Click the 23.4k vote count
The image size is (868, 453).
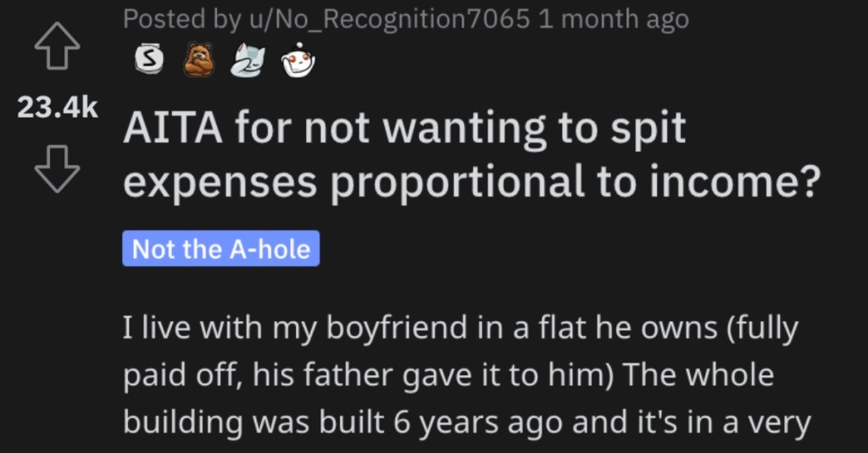pos(58,108)
